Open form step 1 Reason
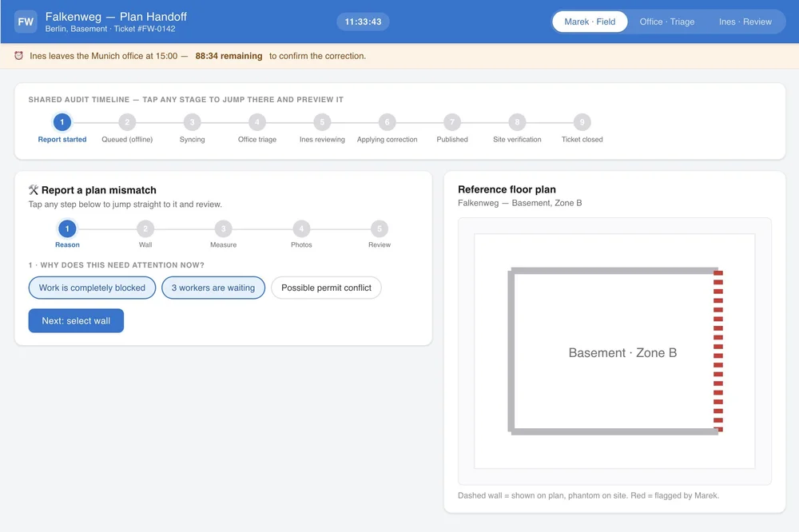 [x=67, y=228]
